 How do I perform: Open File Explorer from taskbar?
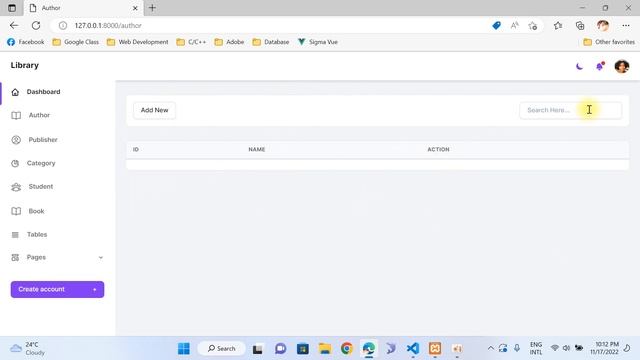[x=325, y=349]
